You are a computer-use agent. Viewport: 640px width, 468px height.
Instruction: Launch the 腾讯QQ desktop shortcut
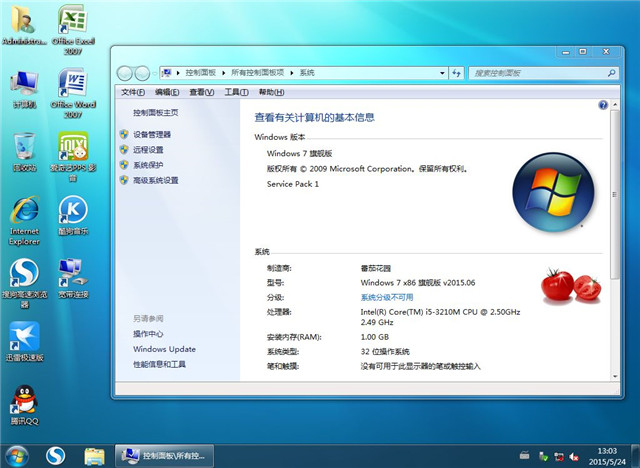(x=24, y=405)
